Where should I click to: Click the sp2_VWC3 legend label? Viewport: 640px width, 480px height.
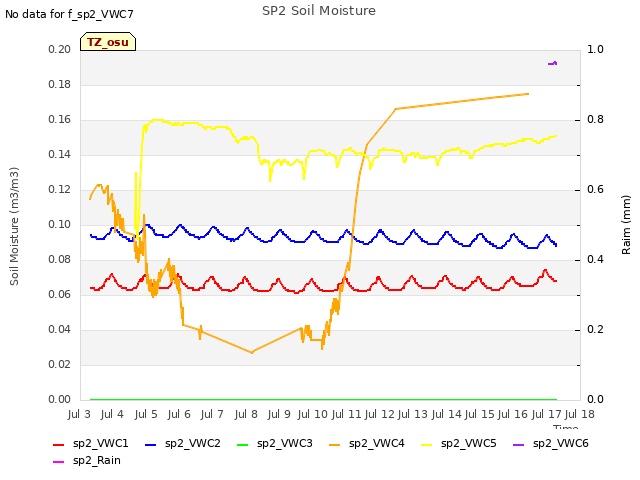click(284, 444)
